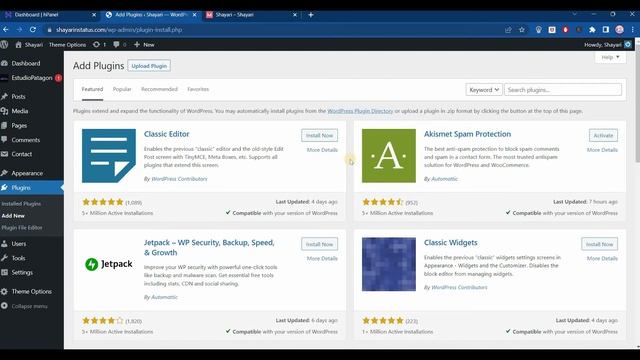Open the browser three-dot menu
This screenshot has width=640, height=360.
click(633, 30)
